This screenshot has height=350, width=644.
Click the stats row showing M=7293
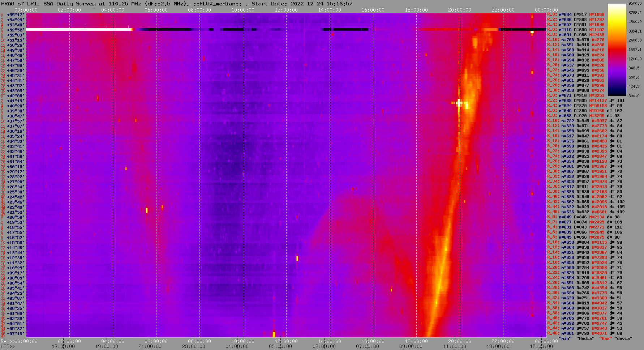[585, 257]
